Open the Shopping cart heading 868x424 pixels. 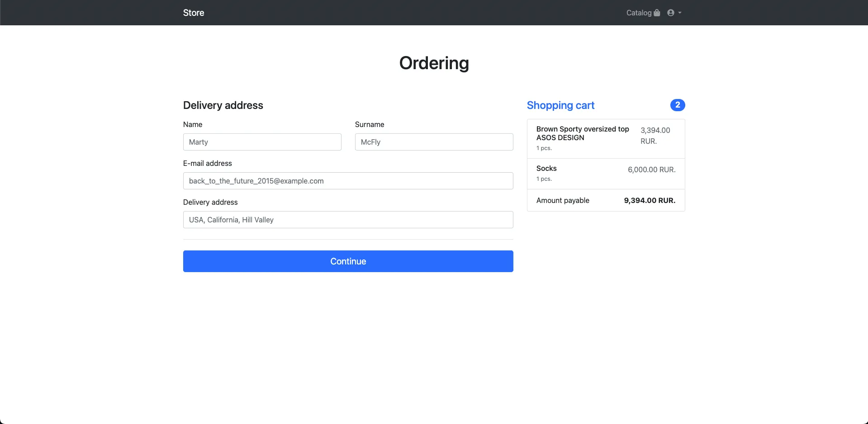coord(560,105)
